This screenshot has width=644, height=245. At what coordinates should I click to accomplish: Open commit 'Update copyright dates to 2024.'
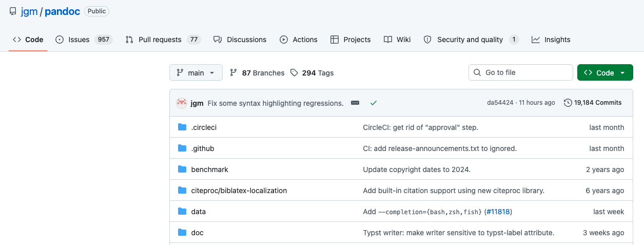417,169
